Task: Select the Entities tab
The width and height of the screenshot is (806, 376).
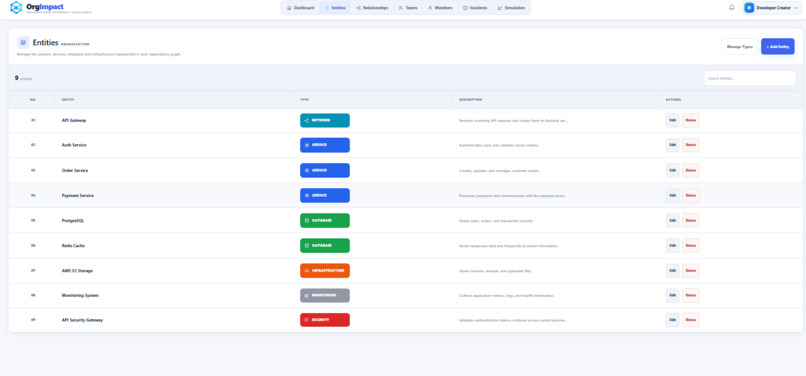Action: (335, 8)
